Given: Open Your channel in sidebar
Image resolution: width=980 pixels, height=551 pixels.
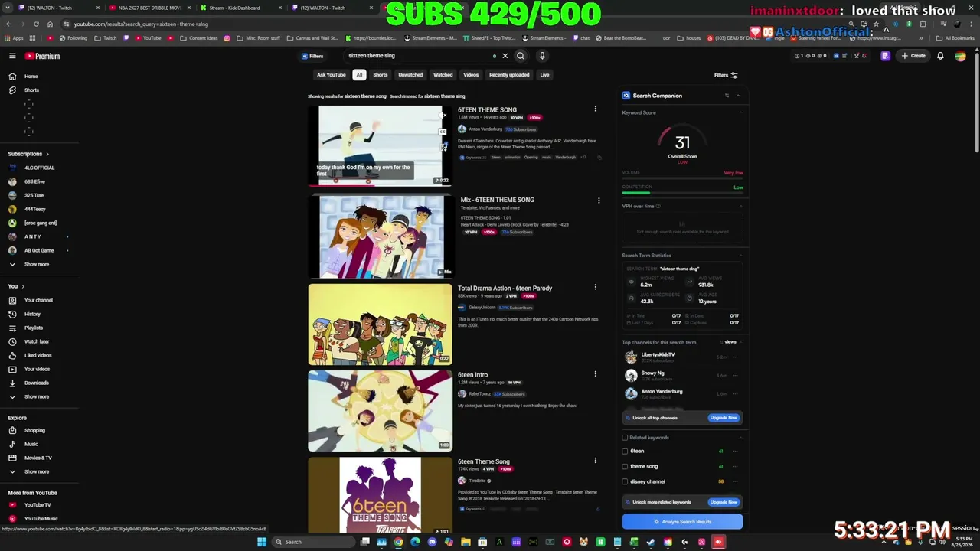Looking at the screenshot, I should 38,300.
